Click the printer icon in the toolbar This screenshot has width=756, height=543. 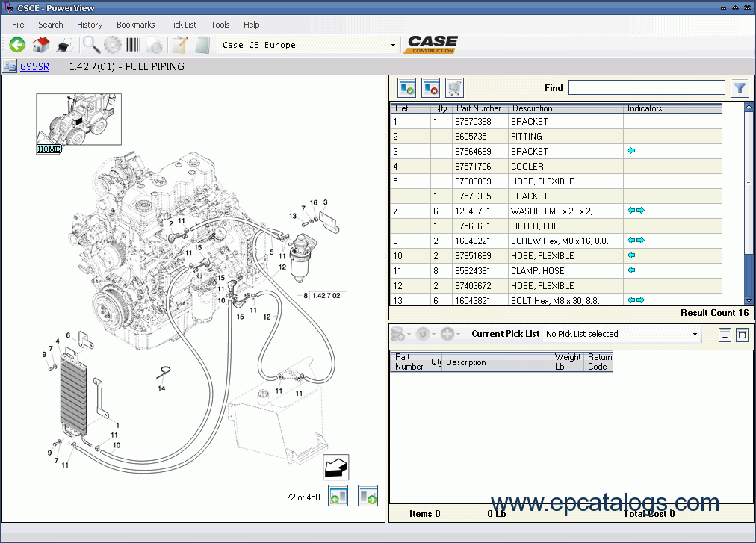point(64,46)
